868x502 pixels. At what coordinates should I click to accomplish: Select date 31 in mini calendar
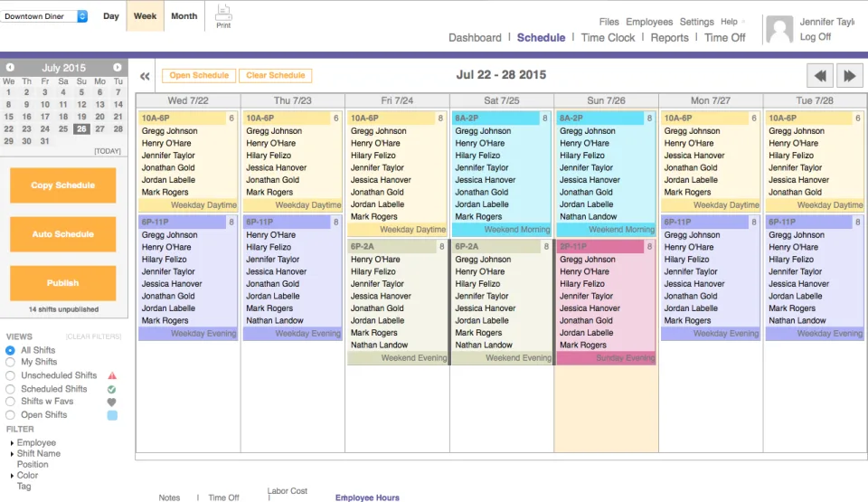point(45,141)
